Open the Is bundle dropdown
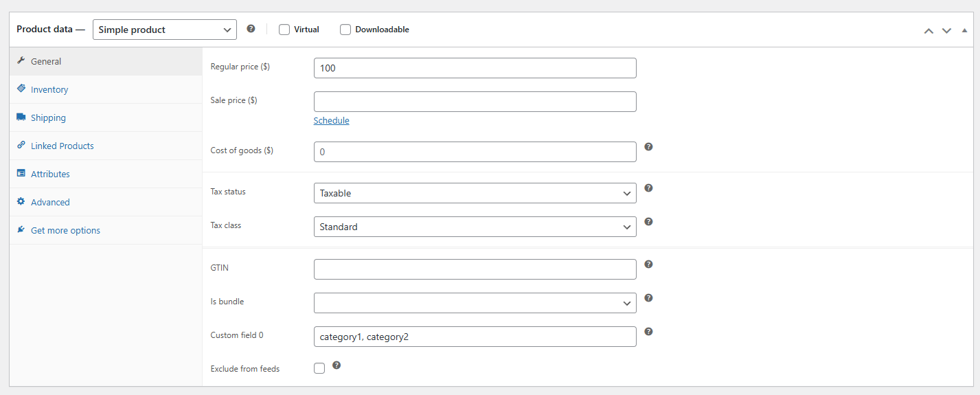Viewport: 980px width, 395px height. 475,303
